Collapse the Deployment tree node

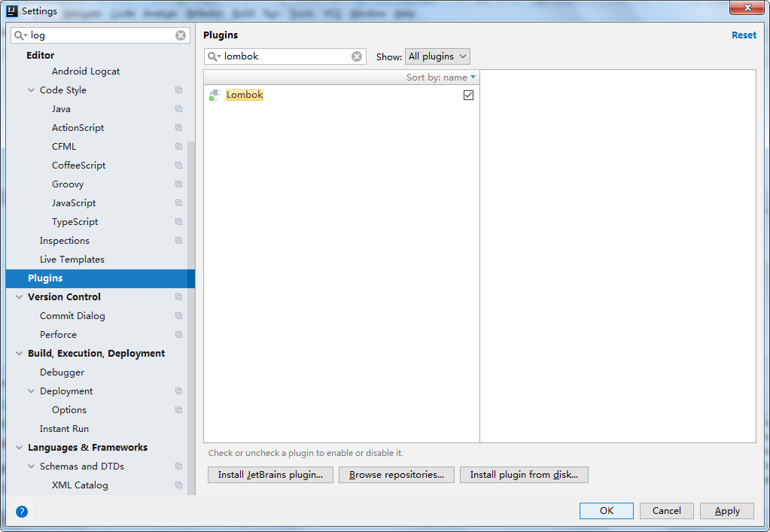pos(32,391)
